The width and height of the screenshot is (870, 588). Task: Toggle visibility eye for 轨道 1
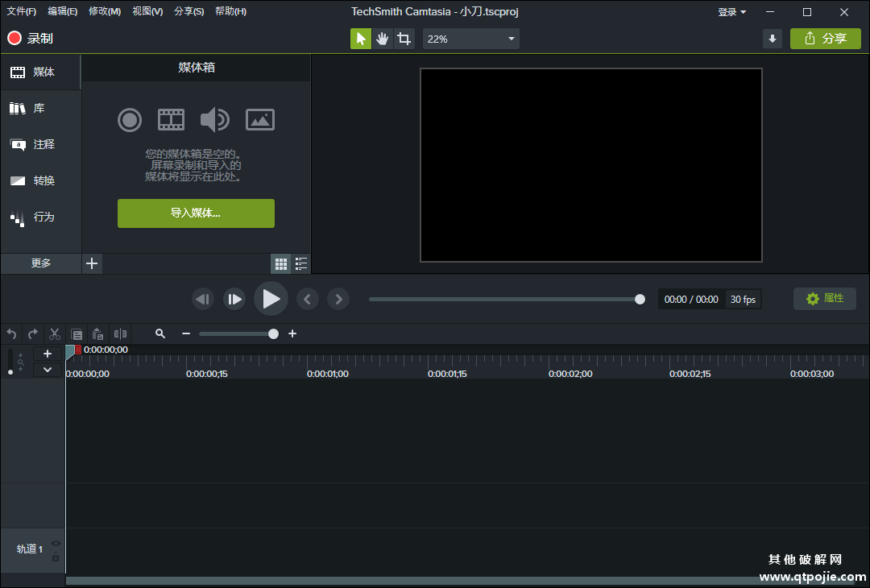coord(56,544)
